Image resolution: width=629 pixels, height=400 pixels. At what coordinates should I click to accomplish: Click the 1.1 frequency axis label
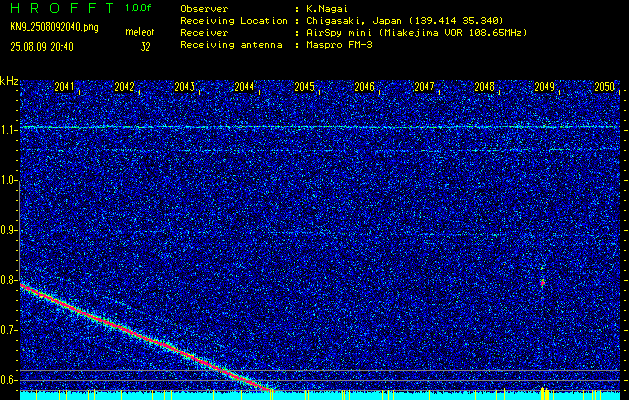coord(8,130)
